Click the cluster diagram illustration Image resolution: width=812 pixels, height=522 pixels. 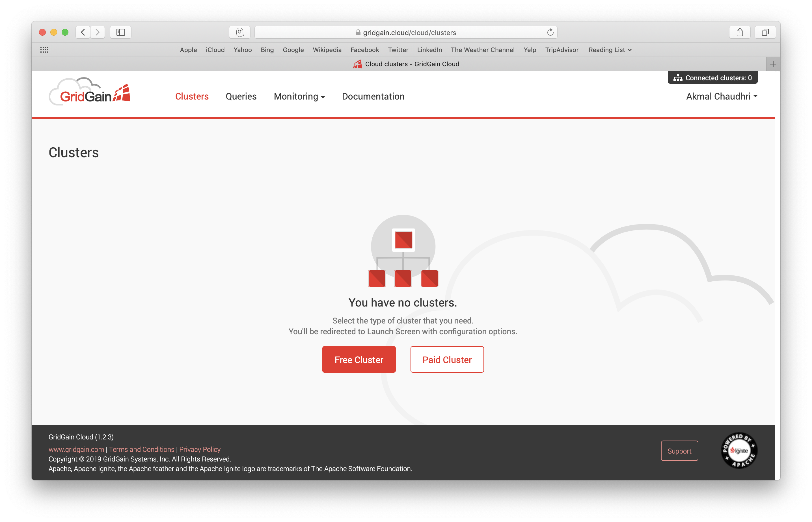[x=403, y=251]
